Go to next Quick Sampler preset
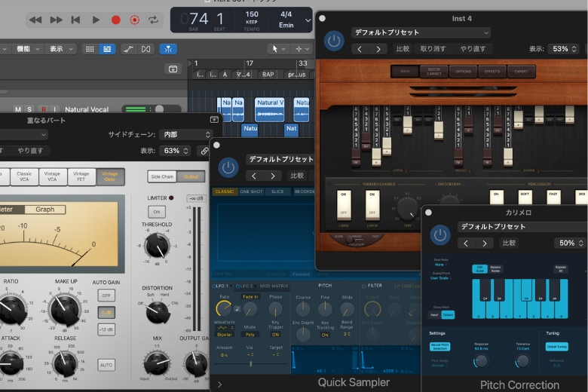This screenshot has width=588, height=392. (x=273, y=176)
